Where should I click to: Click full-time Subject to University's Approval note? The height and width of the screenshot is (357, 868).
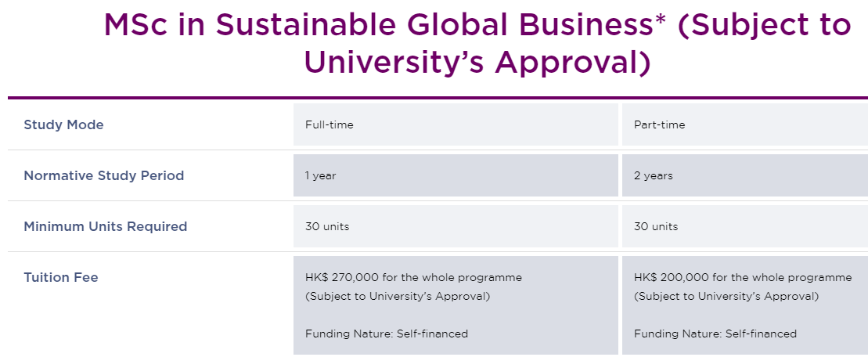(x=398, y=296)
